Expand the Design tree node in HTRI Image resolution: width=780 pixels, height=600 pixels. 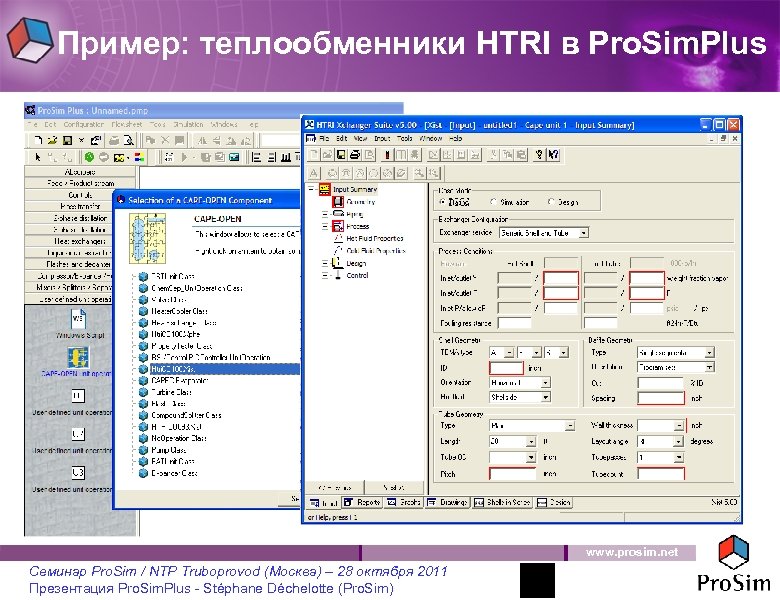(x=325, y=263)
